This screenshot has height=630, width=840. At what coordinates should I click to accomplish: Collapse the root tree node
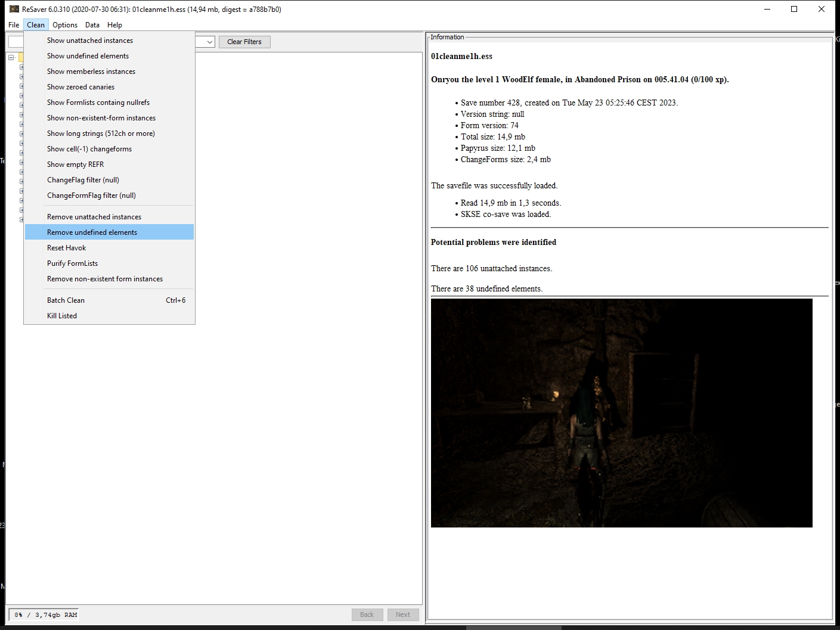tap(11, 57)
